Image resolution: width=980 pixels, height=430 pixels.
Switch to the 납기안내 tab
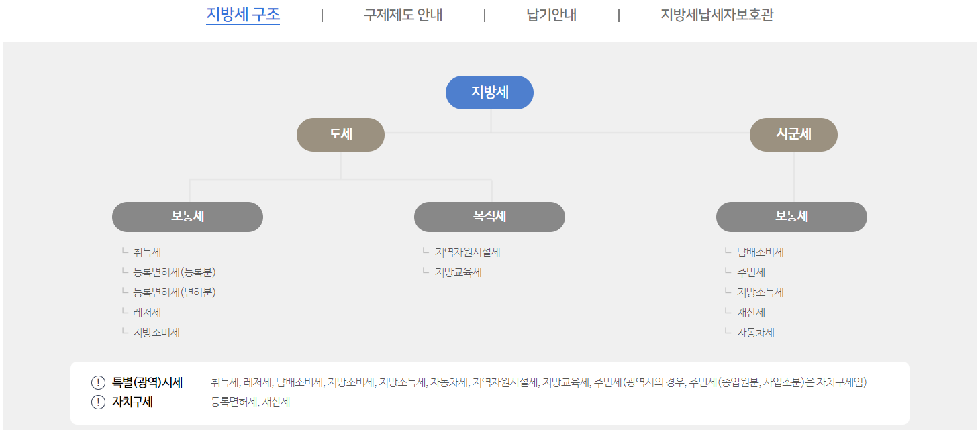tap(546, 15)
